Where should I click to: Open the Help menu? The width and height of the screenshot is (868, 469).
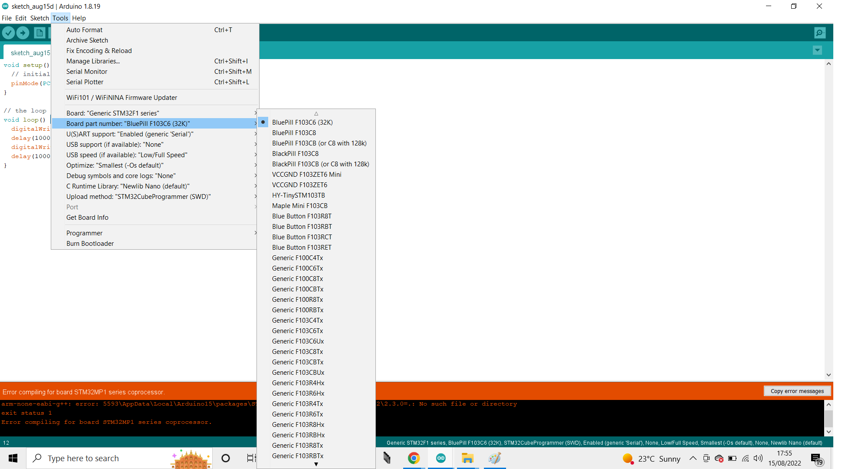point(79,18)
